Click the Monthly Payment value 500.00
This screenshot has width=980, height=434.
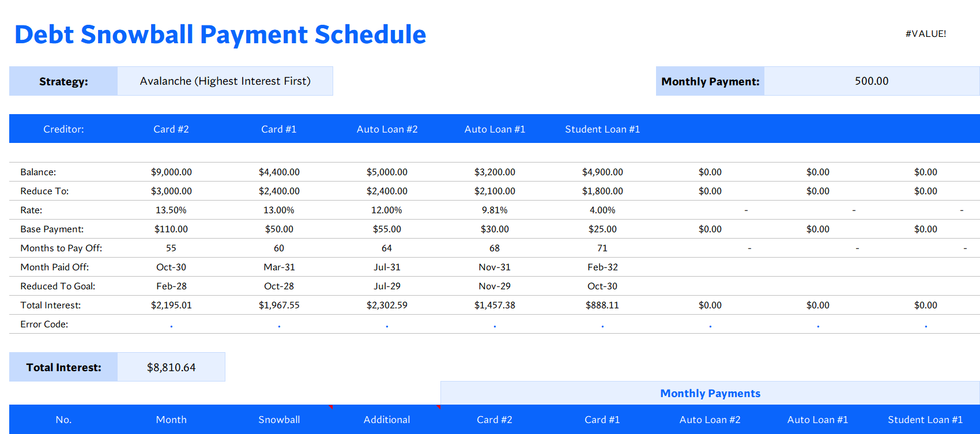(x=872, y=81)
